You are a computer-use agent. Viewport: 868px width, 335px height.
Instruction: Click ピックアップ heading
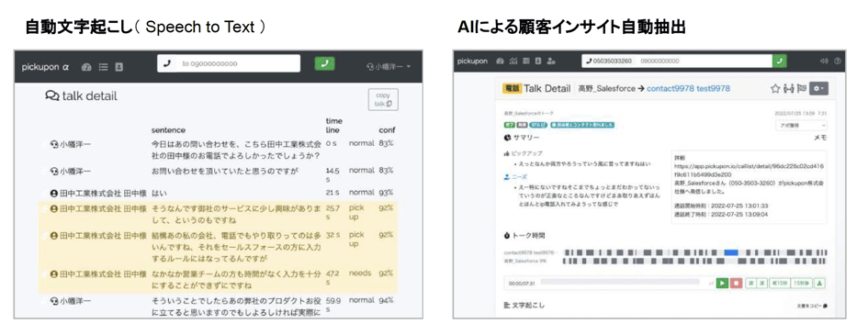point(523,153)
